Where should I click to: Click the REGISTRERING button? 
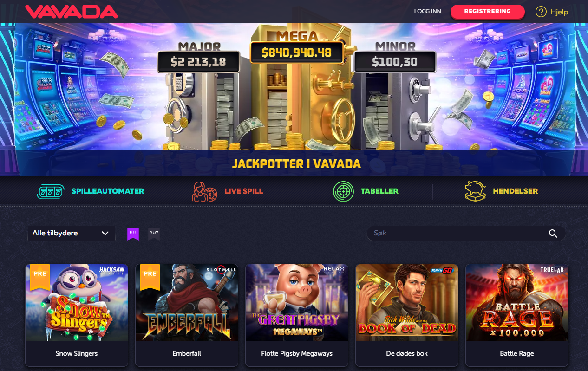[487, 12]
